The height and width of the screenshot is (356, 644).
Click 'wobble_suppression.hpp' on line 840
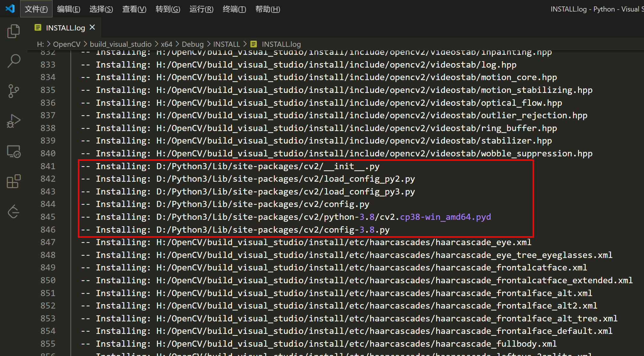pyautogui.click(x=537, y=153)
